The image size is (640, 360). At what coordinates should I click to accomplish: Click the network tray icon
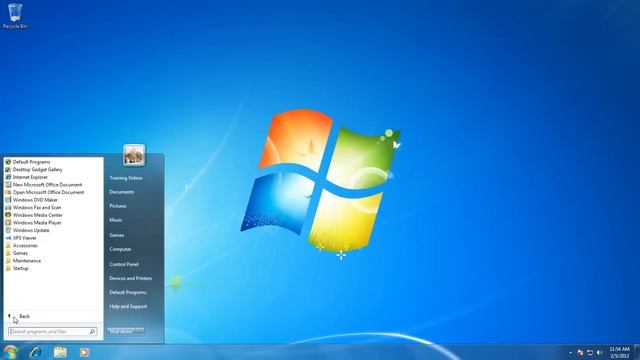point(590,353)
